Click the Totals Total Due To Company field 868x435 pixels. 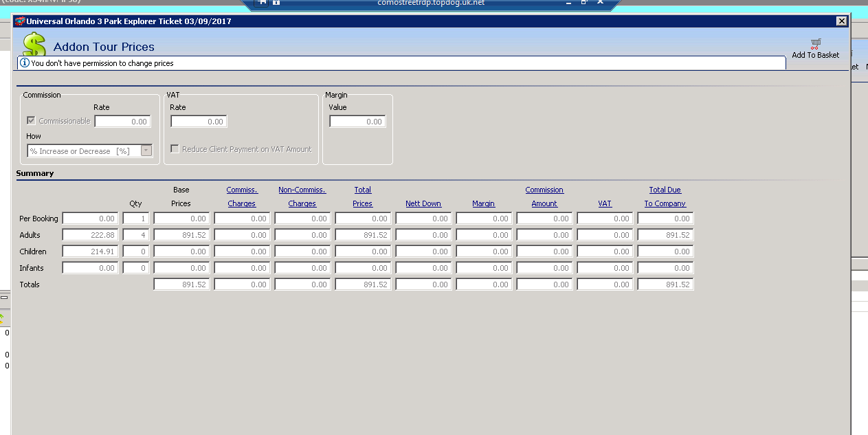[665, 285]
